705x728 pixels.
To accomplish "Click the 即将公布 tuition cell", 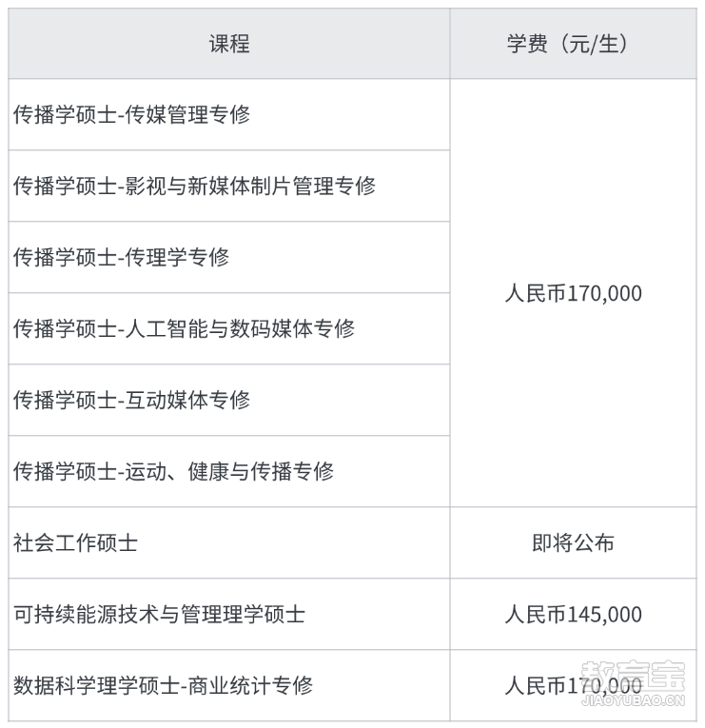I will coord(573,542).
